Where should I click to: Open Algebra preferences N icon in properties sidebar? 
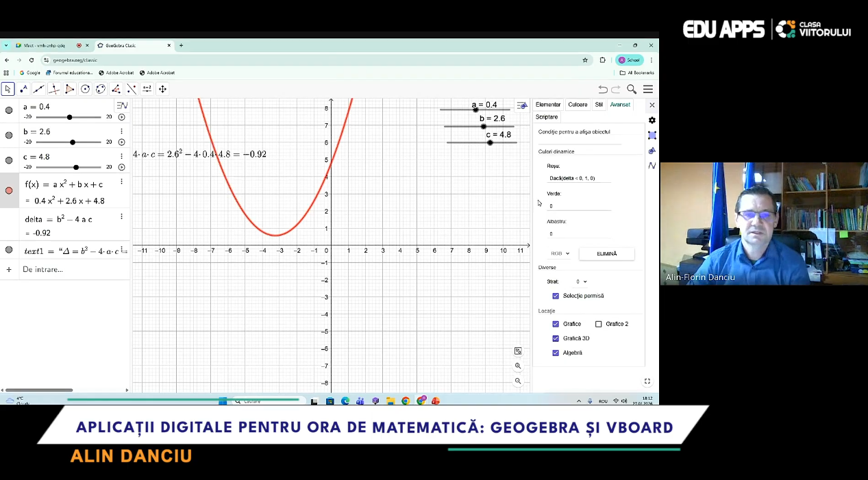(x=652, y=166)
